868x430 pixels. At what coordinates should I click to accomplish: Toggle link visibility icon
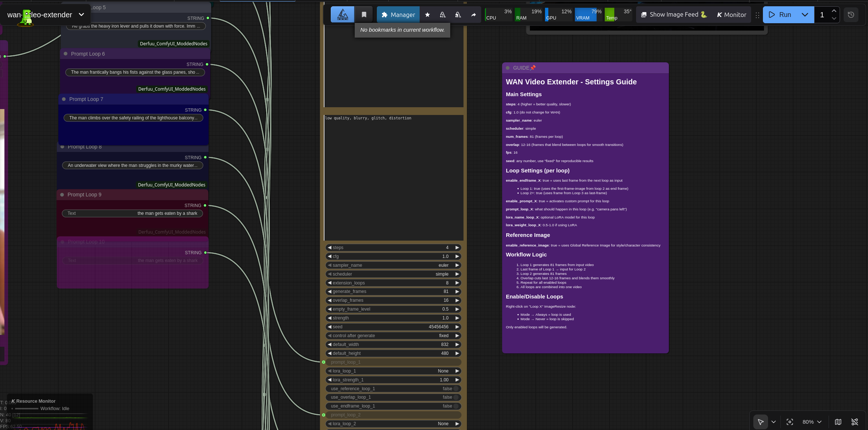click(x=855, y=422)
